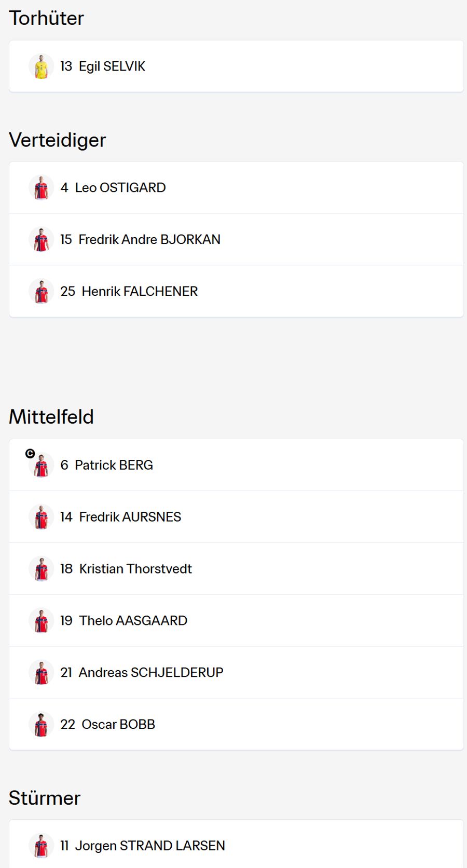Image resolution: width=467 pixels, height=868 pixels.
Task: Select Andreas Schjelderup's player icon
Action: point(42,672)
